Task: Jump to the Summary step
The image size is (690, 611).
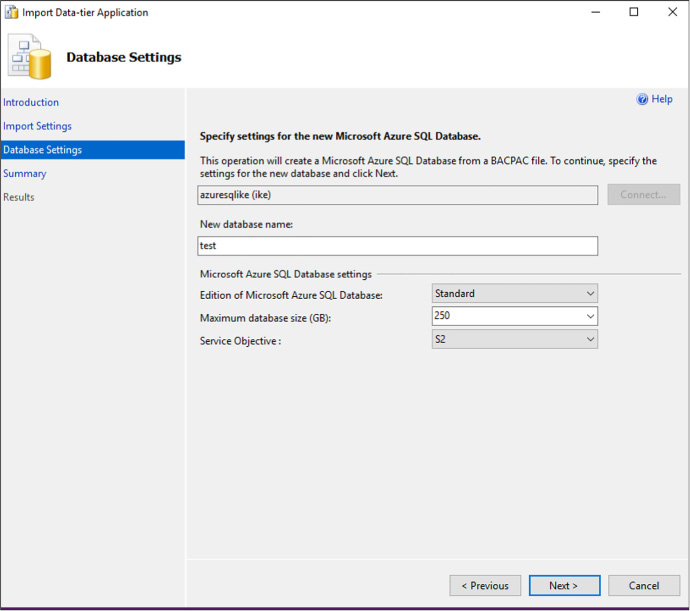Action: [x=25, y=173]
